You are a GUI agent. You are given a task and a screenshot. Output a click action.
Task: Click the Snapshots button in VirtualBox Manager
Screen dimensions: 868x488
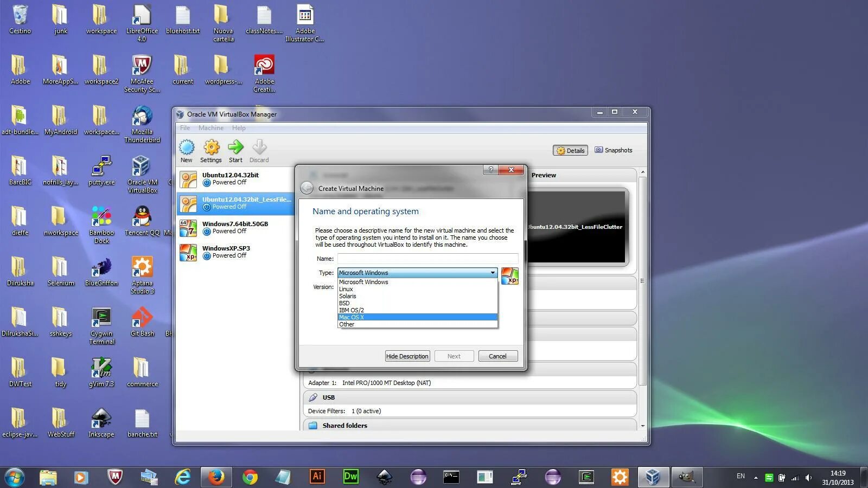(x=614, y=150)
